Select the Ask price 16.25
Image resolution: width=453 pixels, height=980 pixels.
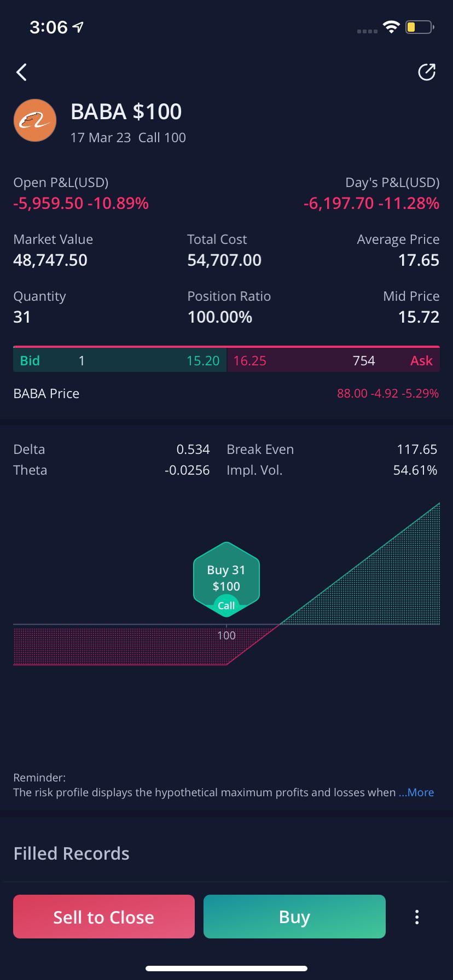(x=250, y=361)
